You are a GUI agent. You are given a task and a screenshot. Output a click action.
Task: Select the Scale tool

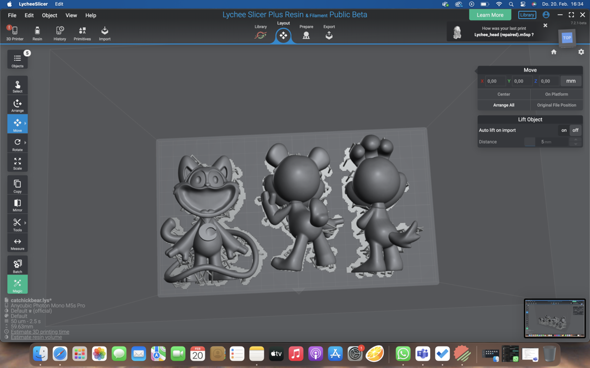tap(17, 163)
